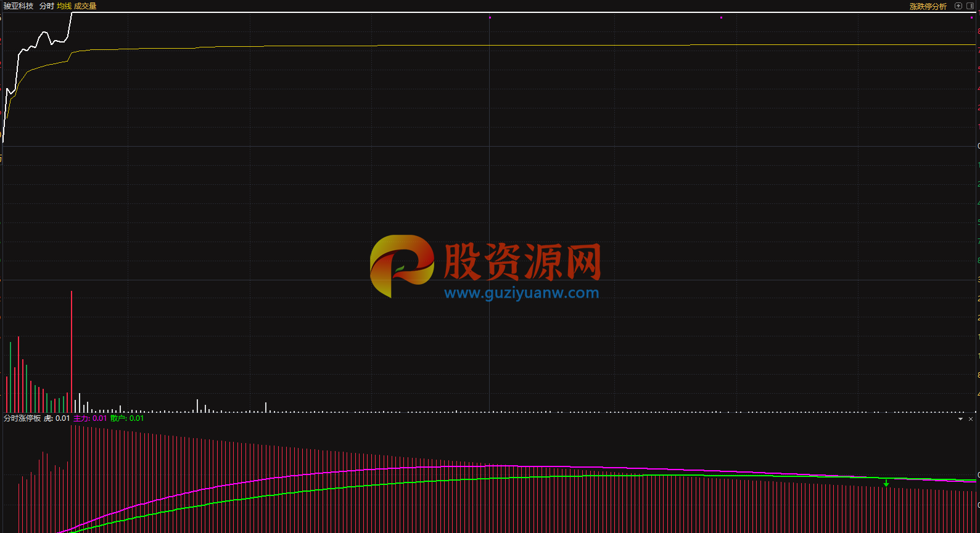Select the 成交量 legend label
980x533 pixels.
tap(85, 6)
